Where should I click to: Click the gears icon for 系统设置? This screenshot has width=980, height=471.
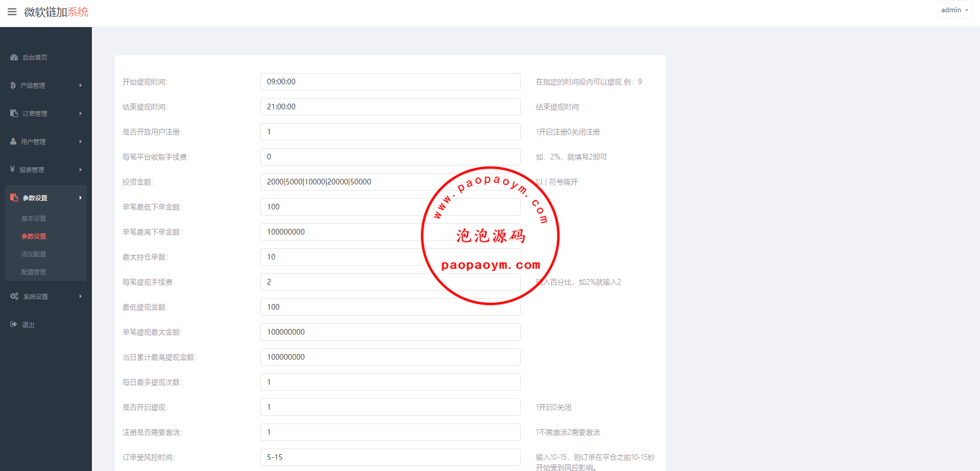[x=14, y=296]
